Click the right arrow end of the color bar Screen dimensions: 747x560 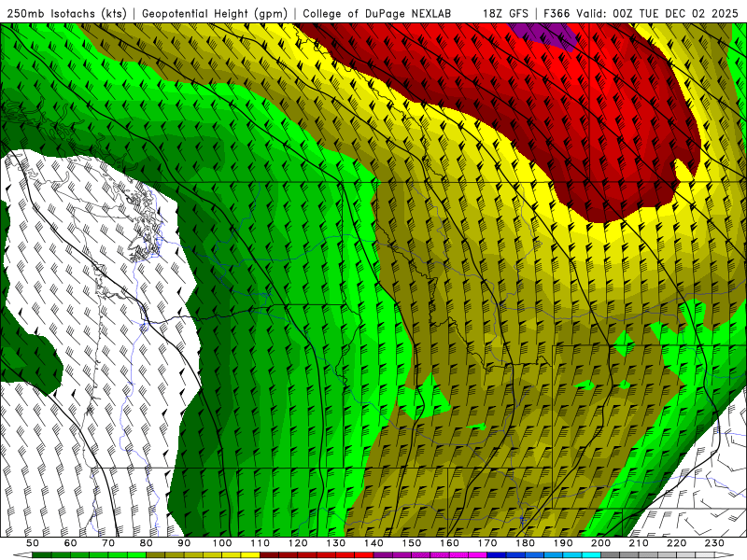point(725,555)
